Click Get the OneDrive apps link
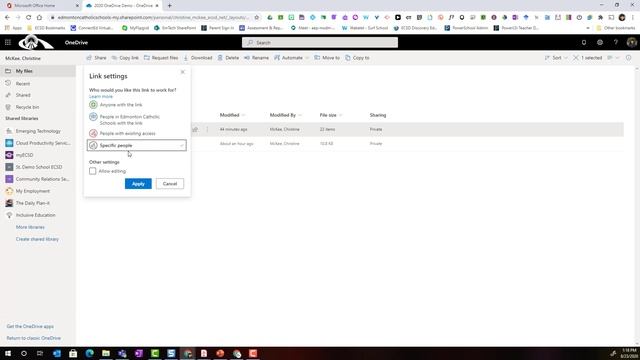This screenshot has height=360, width=640. [x=30, y=327]
